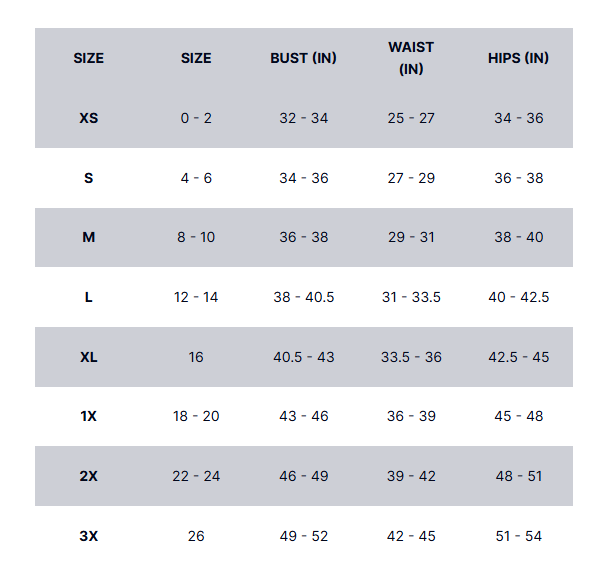Select the XS size row label
The height and width of the screenshot is (564, 605).
89,118
